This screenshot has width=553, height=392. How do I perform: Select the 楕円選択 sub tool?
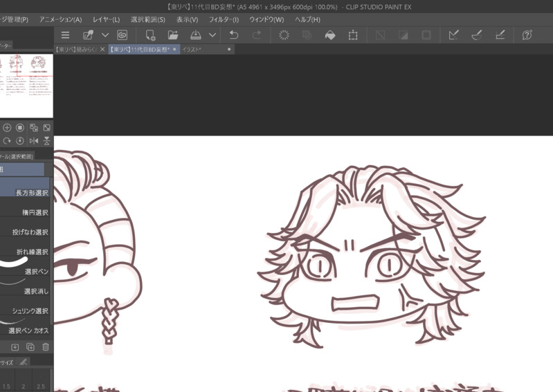click(x=25, y=207)
